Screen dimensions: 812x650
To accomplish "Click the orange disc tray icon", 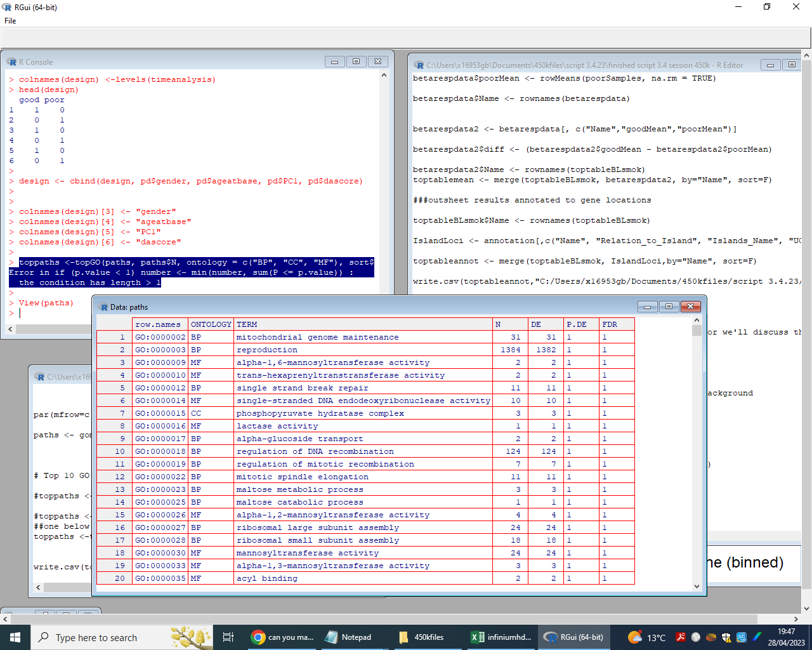I will 711,637.
